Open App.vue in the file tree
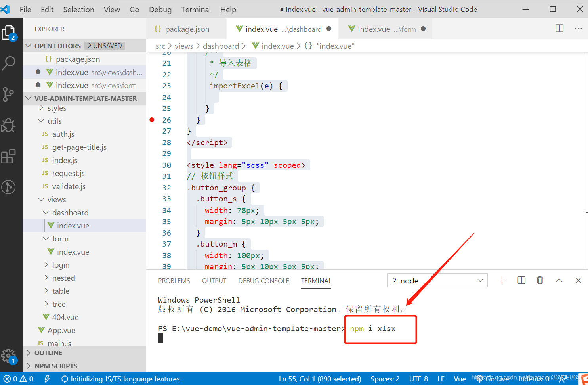This screenshot has height=385, width=588. point(61,330)
